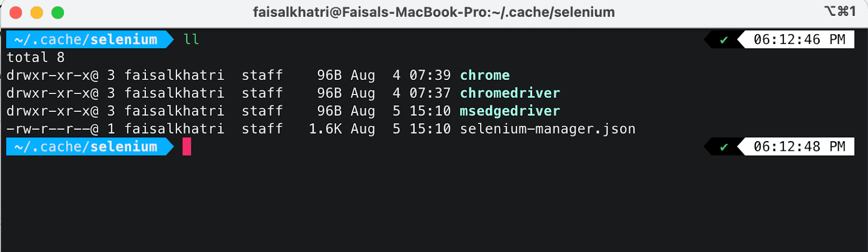The width and height of the screenshot is (868, 252).
Task: Select the msedgedriver directory name
Action: (x=509, y=111)
